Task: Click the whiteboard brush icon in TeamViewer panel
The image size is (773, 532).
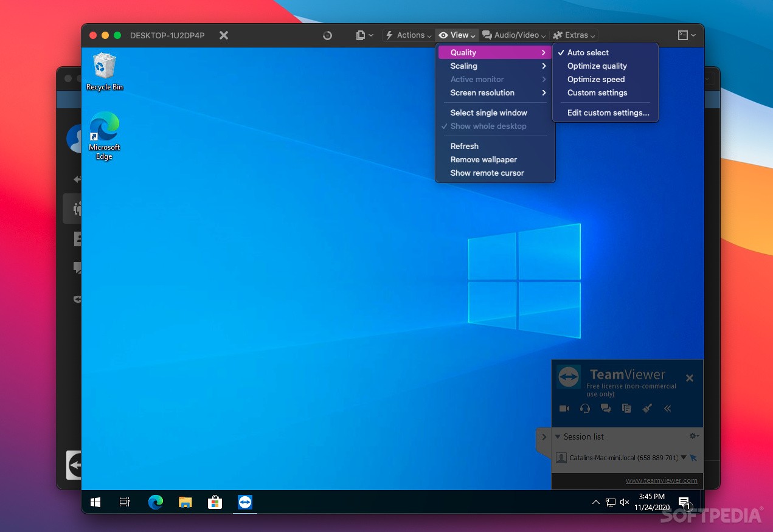Action: point(647,409)
